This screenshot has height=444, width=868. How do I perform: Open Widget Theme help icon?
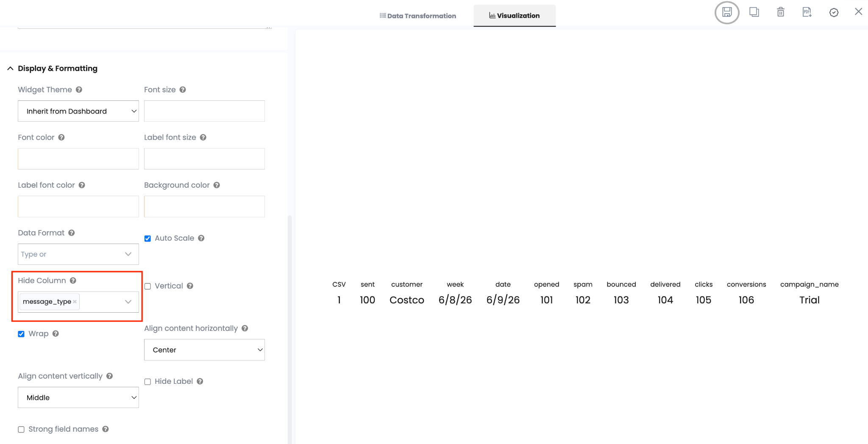point(79,90)
